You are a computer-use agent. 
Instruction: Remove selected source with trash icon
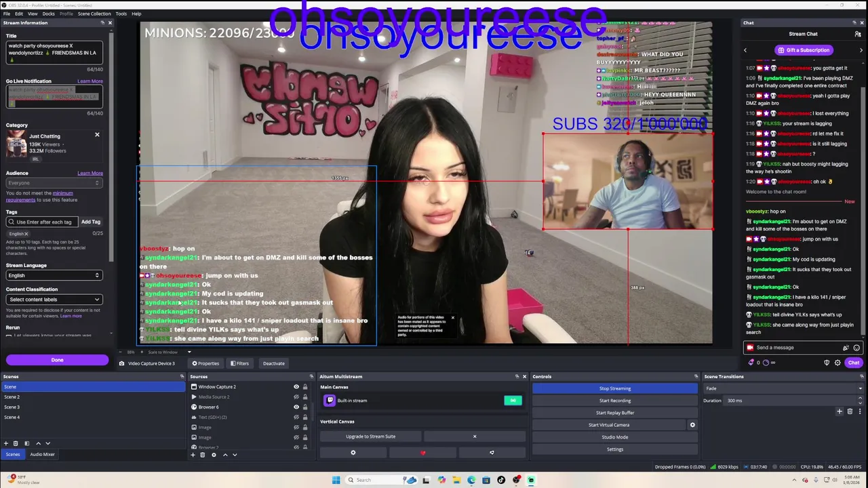click(202, 455)
